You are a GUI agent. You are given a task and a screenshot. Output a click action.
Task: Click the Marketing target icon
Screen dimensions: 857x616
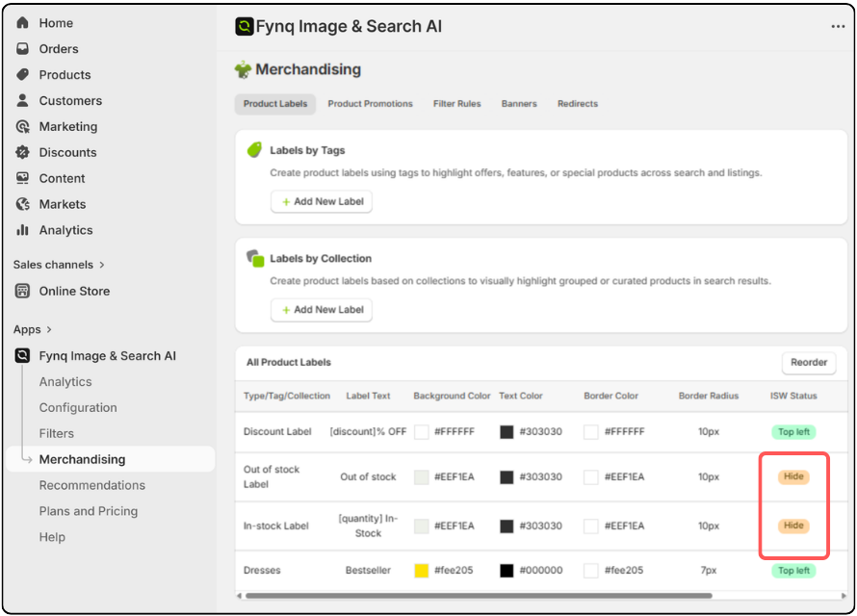[x=22, y=127]
